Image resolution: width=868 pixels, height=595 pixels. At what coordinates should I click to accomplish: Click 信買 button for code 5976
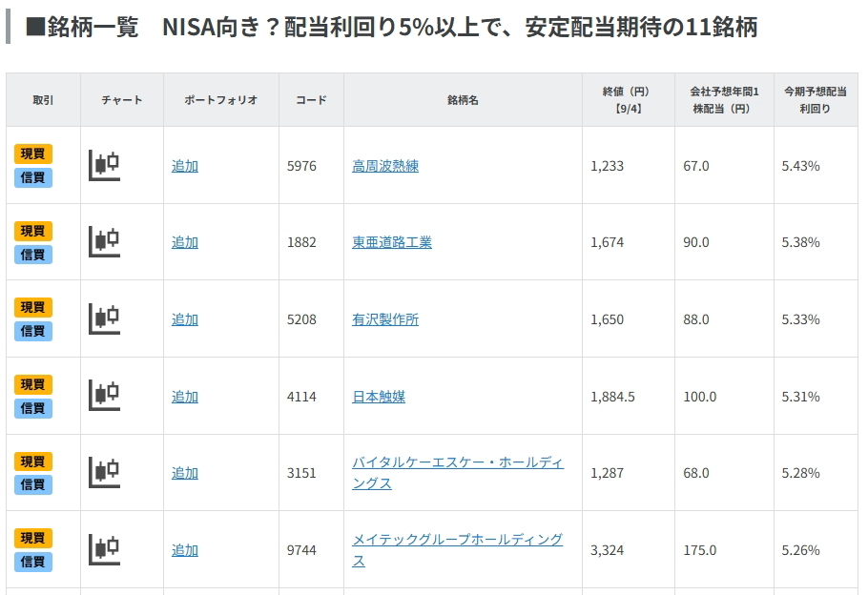tap(33, 177)
